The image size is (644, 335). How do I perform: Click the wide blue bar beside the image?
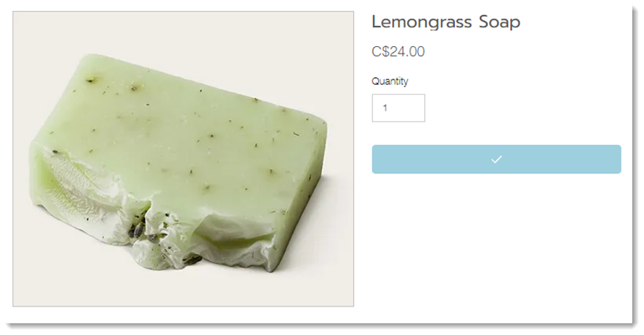(x=497, y=159)
